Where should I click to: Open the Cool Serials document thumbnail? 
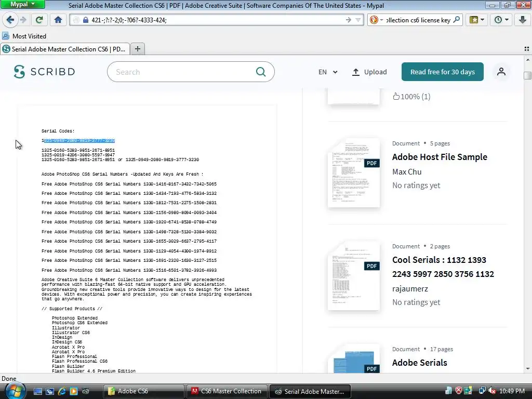353,275
